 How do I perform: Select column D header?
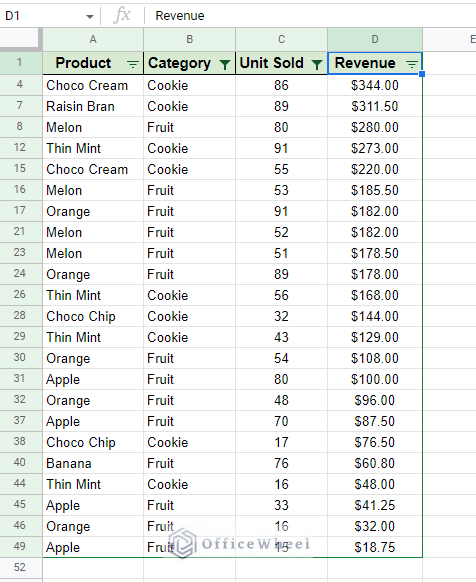(x=375, y=39)
